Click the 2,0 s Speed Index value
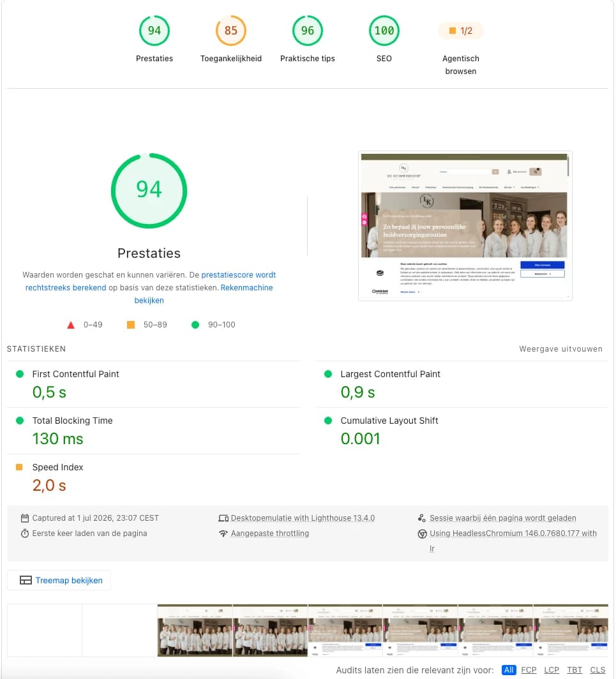 click(49, 486)
